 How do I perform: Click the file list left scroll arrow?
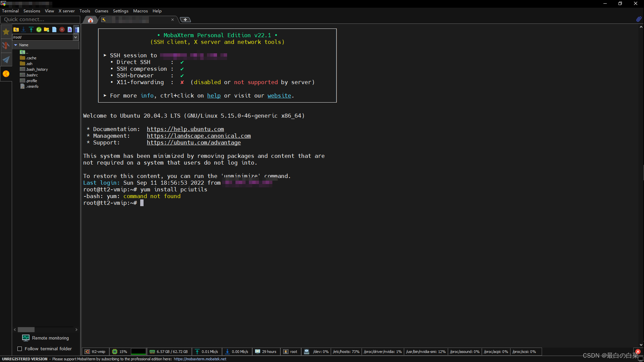pos(15,330)
